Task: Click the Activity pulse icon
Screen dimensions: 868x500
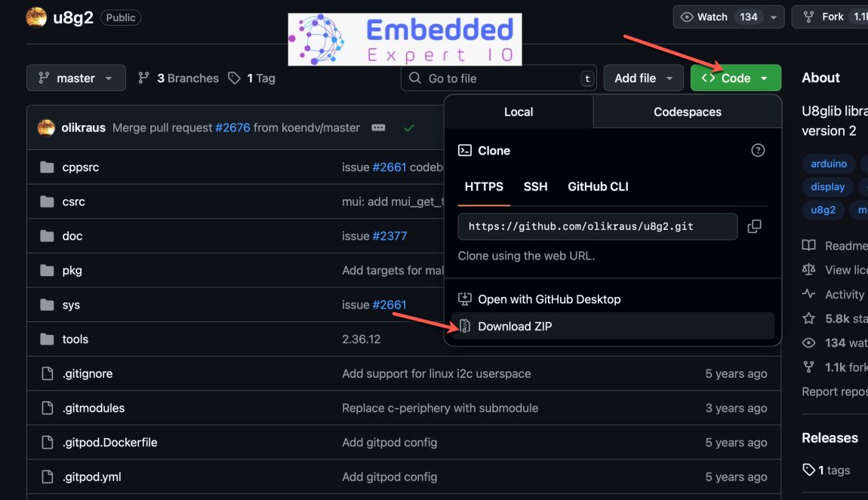Action: coord(808,294)
